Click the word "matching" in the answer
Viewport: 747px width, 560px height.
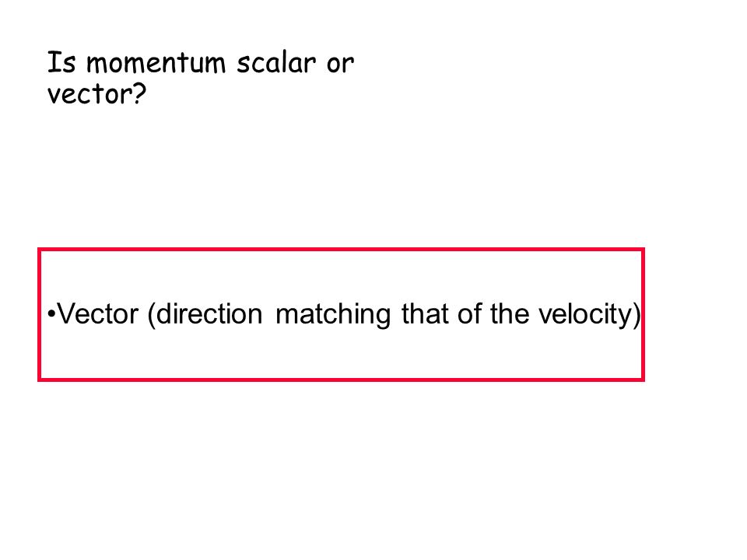[x=333, y=315]
